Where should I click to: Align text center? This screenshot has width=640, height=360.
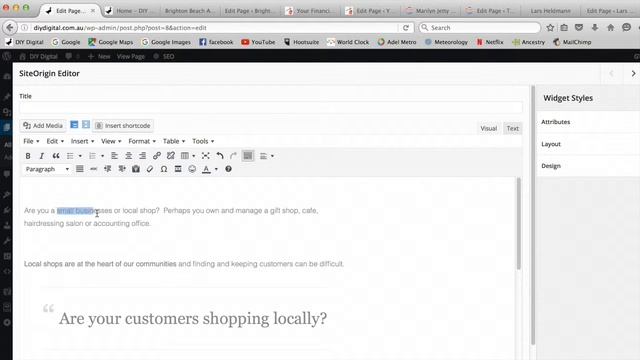129,156
